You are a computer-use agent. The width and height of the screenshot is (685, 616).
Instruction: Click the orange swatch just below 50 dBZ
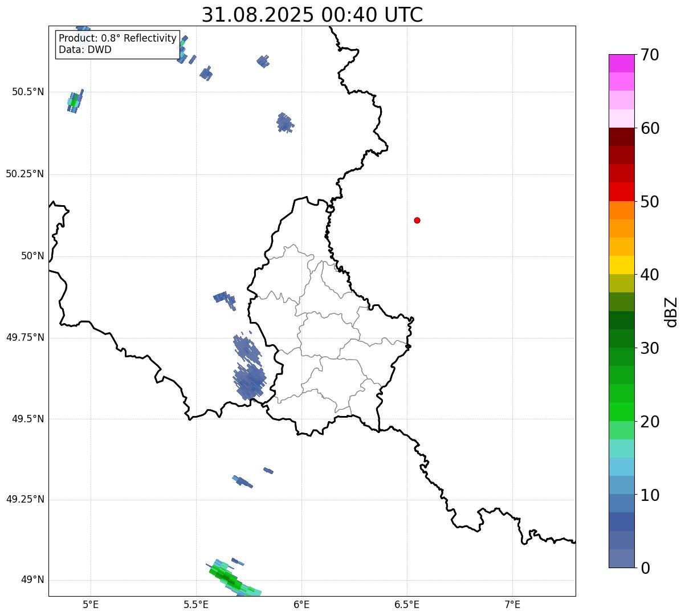[622, 210]
